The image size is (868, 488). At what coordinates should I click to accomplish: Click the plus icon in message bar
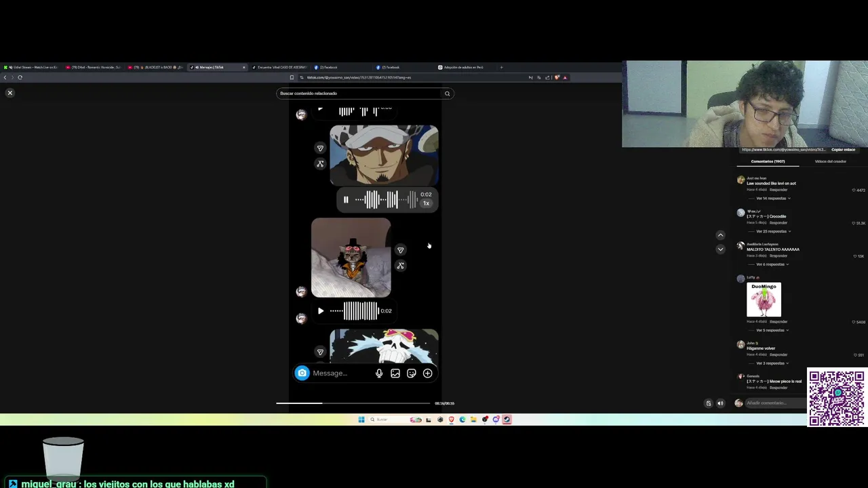428,373
